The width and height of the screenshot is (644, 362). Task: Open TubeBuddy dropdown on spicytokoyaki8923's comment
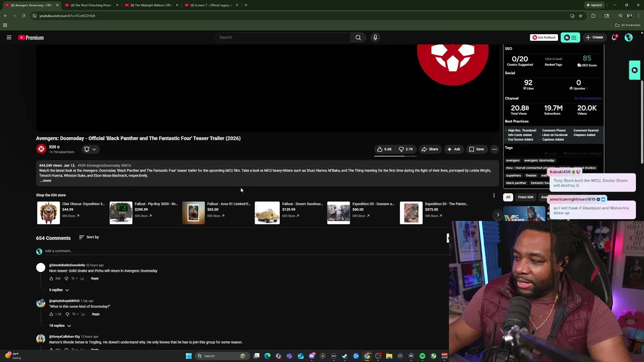click(x=74, y=314)
